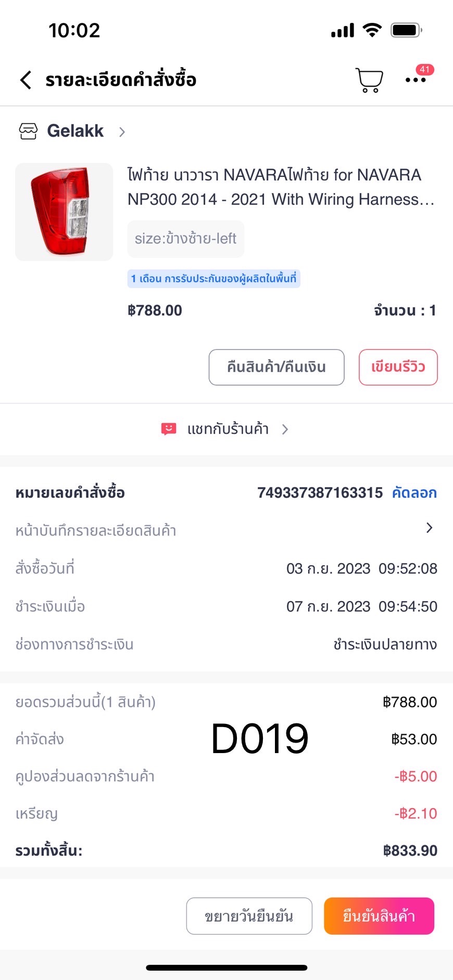Screen dimensions: 453x980
Task: Expand หน้าบันทึกรายละเอียดสินค้า row arrow
Action: [429, 528]
